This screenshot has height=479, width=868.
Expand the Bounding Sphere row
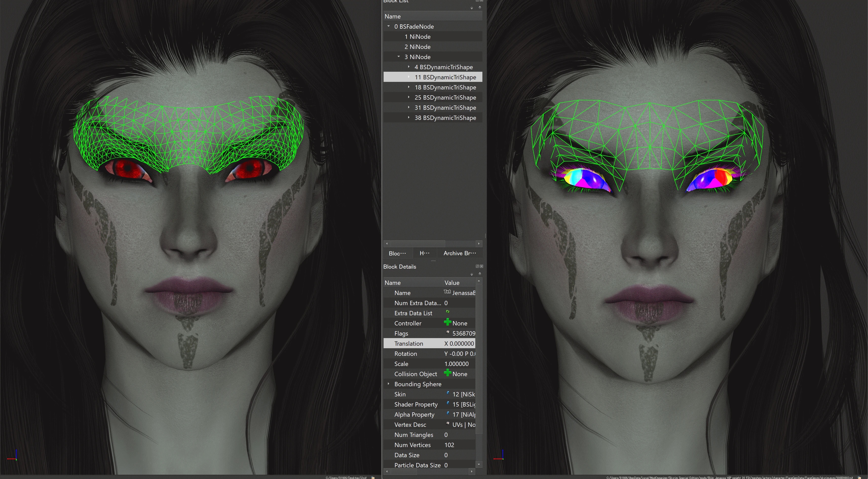388,384
